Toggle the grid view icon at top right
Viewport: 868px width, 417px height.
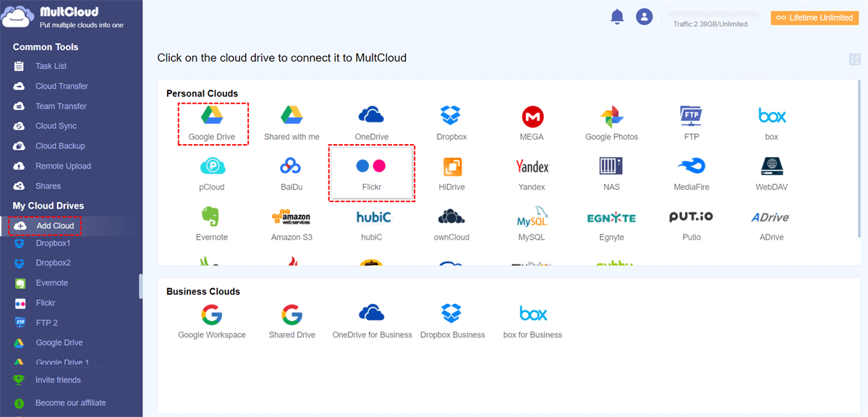coord(854,59)
